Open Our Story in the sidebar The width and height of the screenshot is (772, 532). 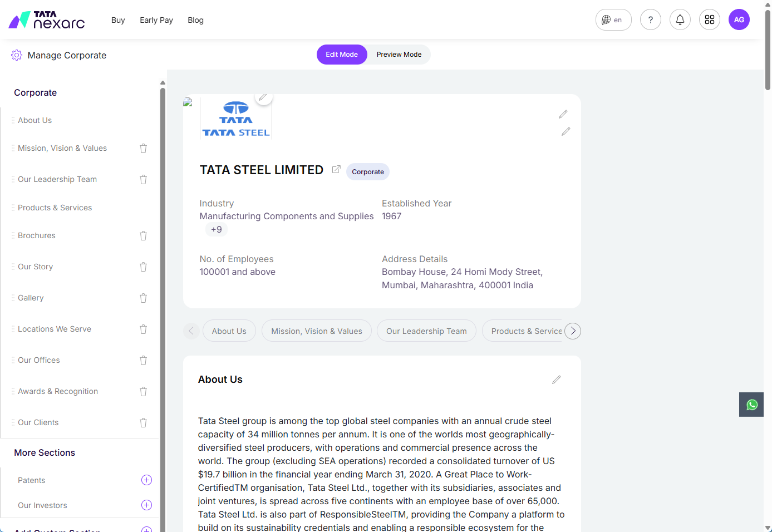(x=36, y=267)
